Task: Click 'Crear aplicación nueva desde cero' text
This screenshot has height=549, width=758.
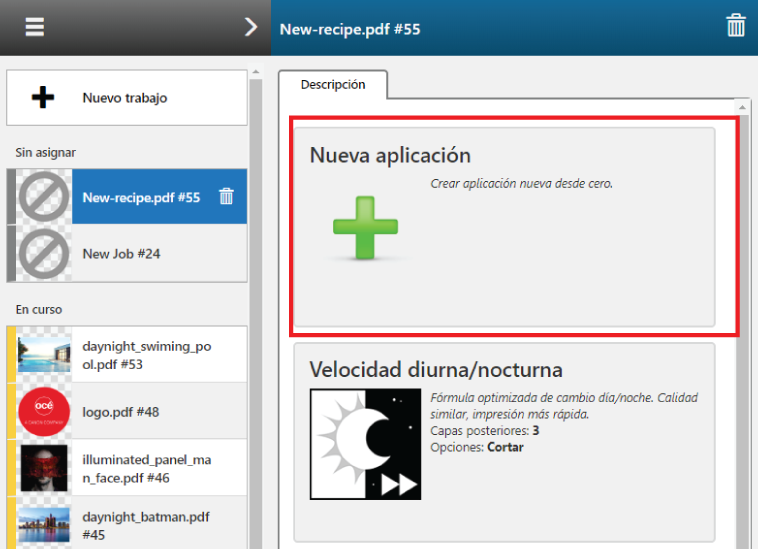Action: [522, 184]
